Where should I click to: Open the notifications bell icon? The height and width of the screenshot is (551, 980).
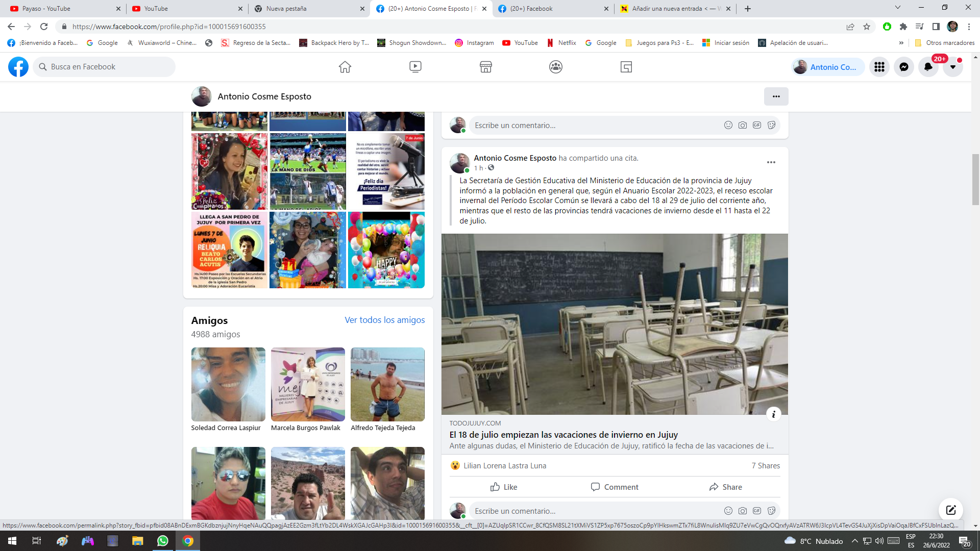[928, 67]
